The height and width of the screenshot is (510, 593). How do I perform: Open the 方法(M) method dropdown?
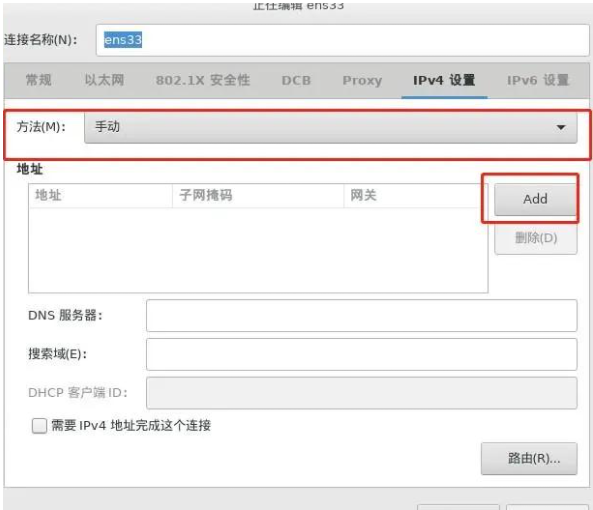pyautogui.click(x=331, y=127)
